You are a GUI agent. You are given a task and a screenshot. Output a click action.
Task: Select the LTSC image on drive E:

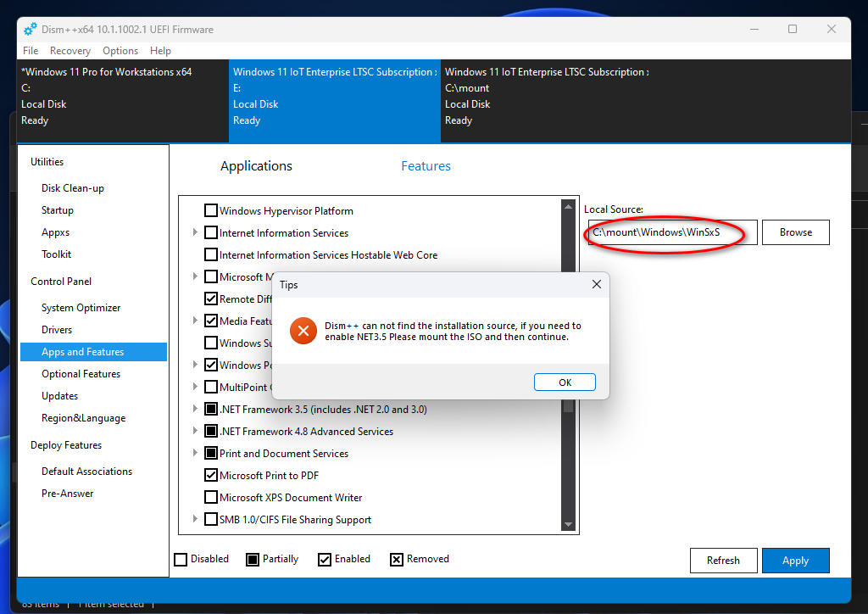pyautogui.click(x=334, y=101)
